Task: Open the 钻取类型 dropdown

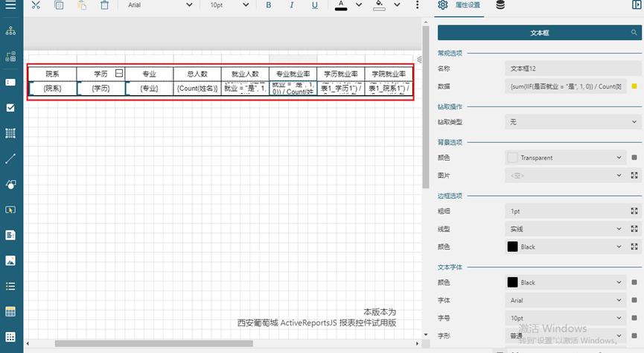Action: point(573,122)
